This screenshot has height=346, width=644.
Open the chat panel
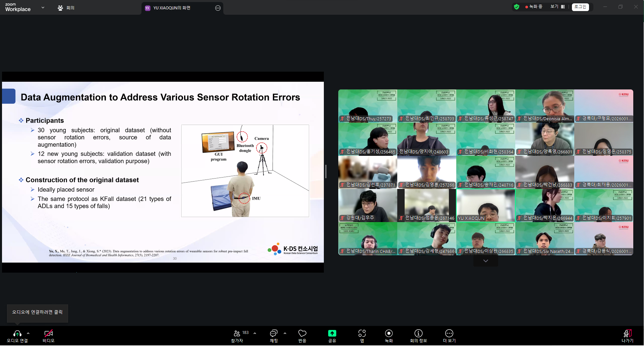pos(274,334)
